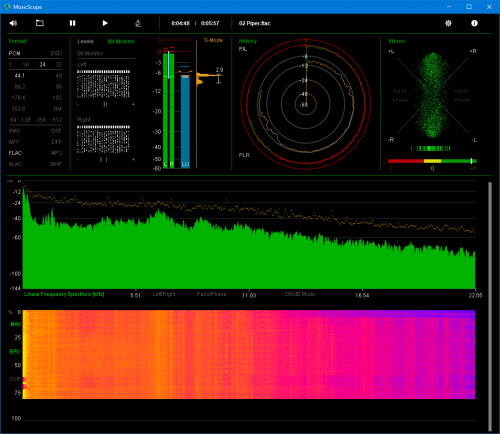Click the History label above the radar

coord(248,41)
